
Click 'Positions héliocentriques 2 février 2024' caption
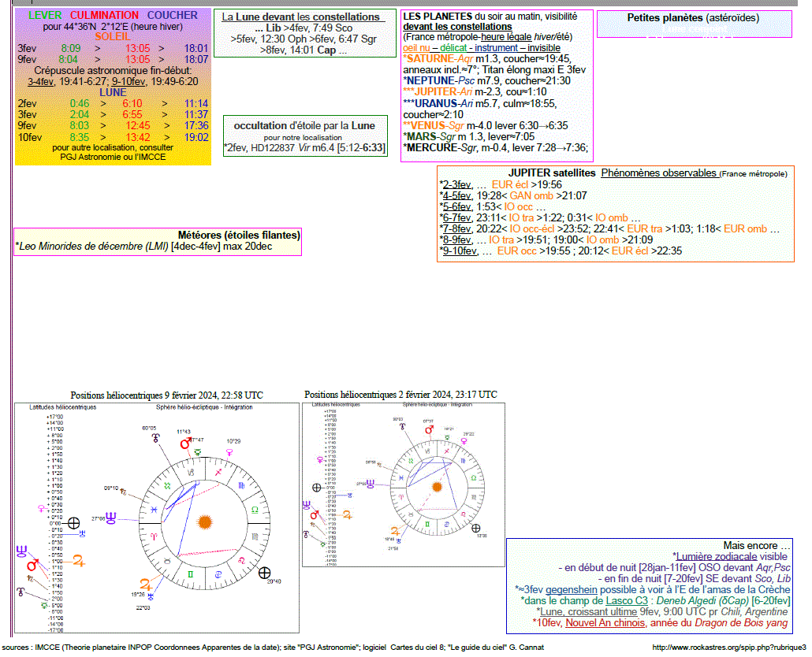pyautogui.click(x=400, y=395)
